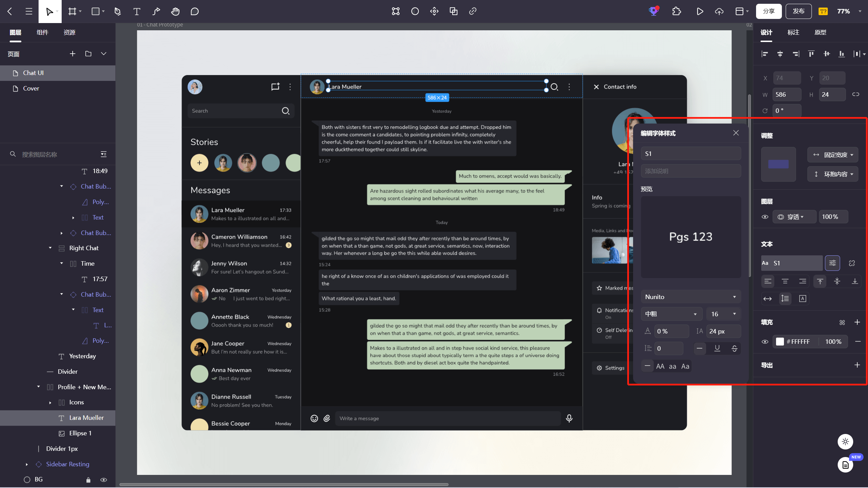Expand the Chat Bub... layer group
868x488 pixels.
tap(61, 233)
